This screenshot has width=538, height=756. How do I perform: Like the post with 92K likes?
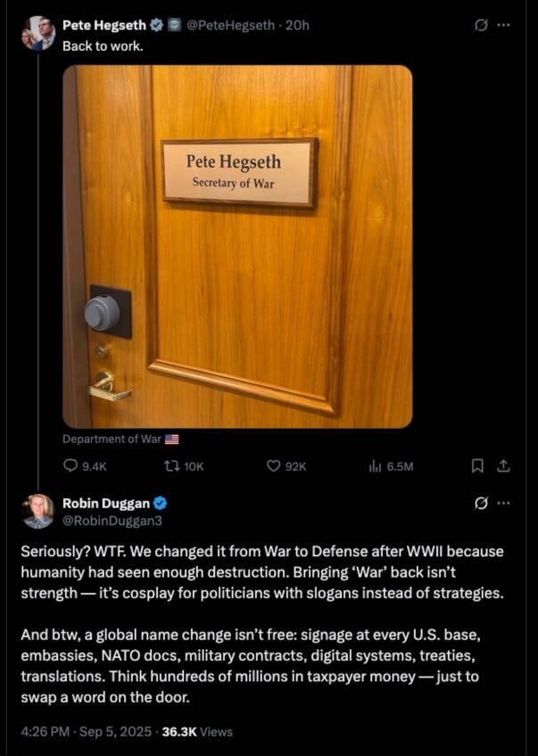286,466
